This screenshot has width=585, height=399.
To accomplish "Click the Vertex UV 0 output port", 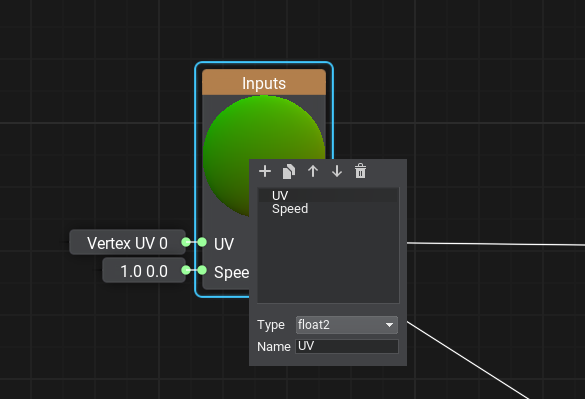I will click(x=186, y=242).
